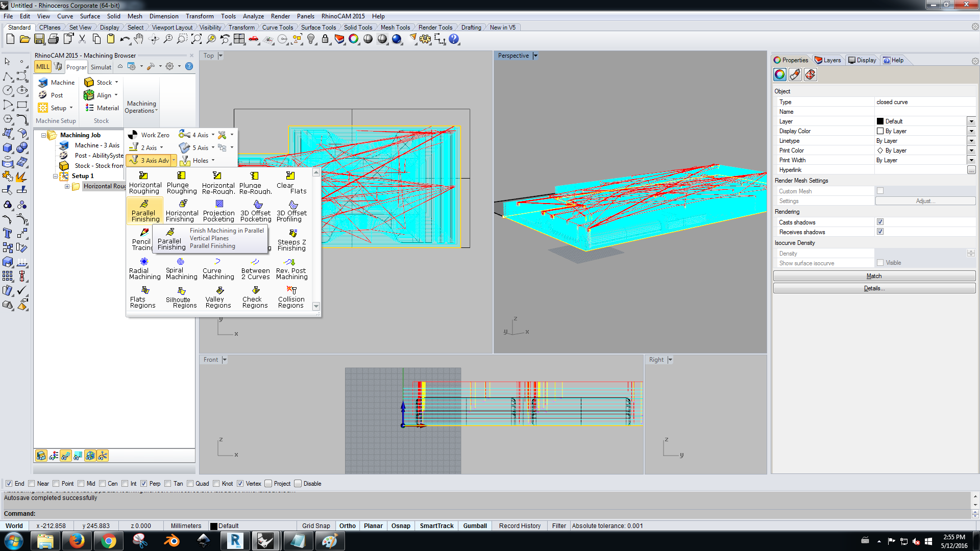Viewport: 980px width, 551px height.
Task: Open the Machine setup icon
Action: 57,82
